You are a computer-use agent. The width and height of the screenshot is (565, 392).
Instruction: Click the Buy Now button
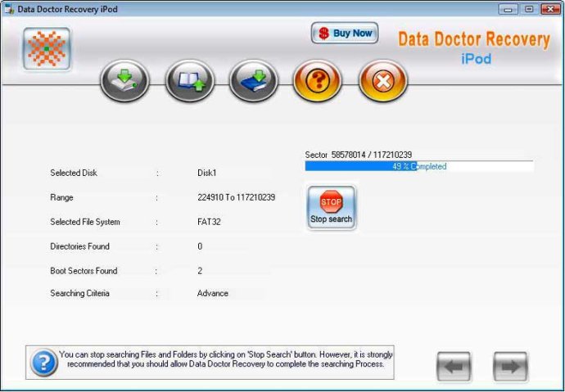345,33
